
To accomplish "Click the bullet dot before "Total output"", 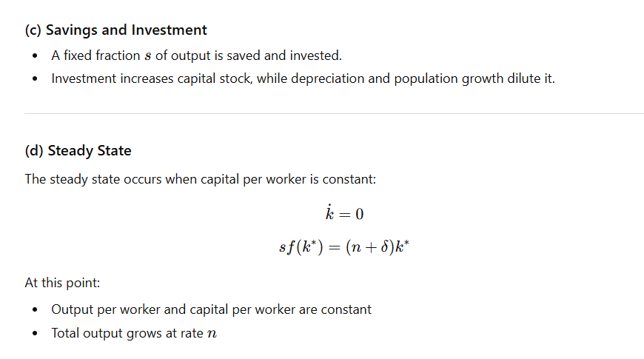I will [36, 334].
